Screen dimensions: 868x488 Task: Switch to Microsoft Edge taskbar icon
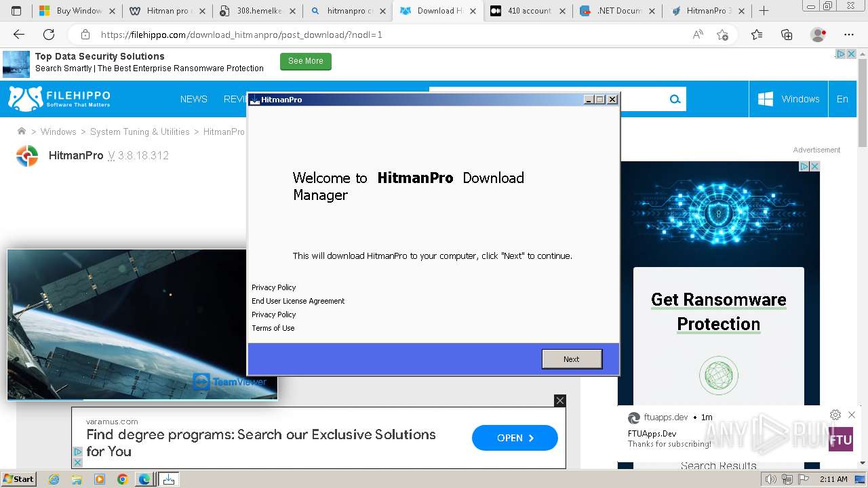tap(144, 479)
